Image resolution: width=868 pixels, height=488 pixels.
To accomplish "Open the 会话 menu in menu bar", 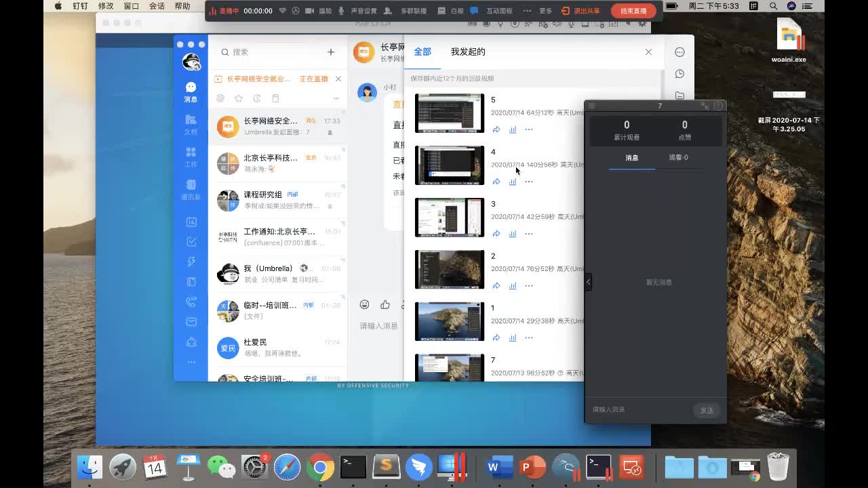I will point(157,6).
